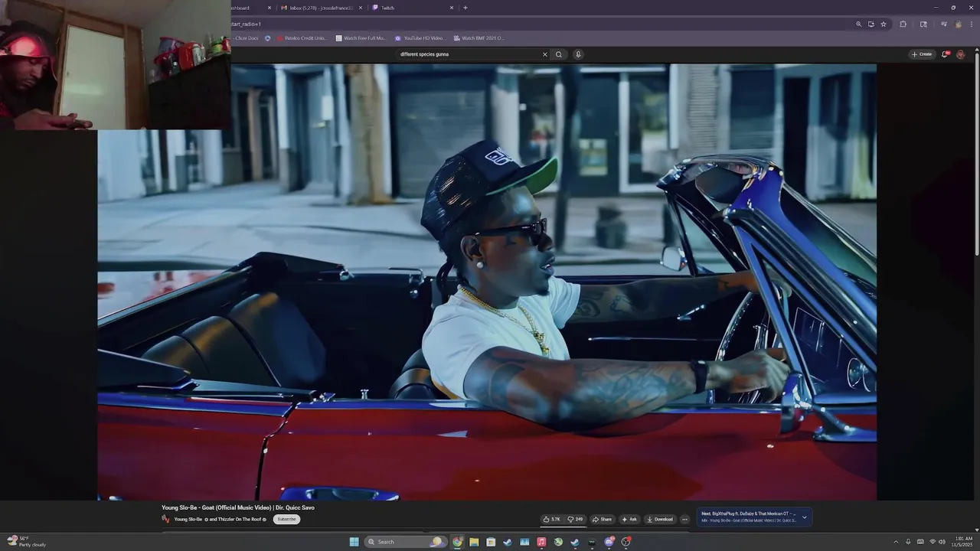Close the Gmail Inbox tab
The width and height of the screenshot is (980, 551).
click(361, 8)
